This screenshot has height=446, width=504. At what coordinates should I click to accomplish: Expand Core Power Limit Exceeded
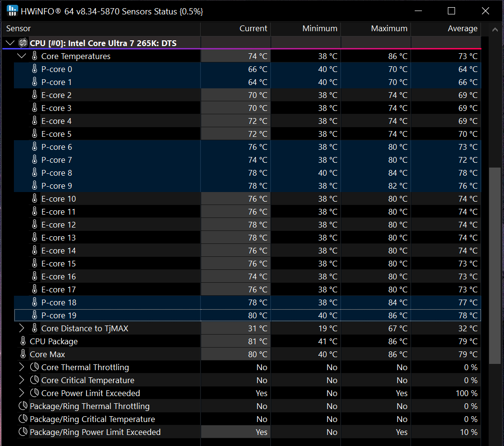click(22, 393)
